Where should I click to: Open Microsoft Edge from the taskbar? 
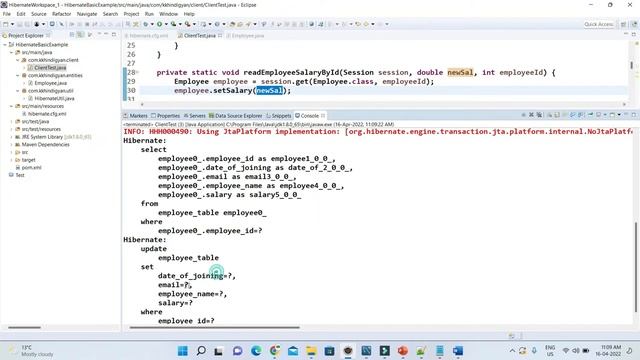(x=256, y=351)
